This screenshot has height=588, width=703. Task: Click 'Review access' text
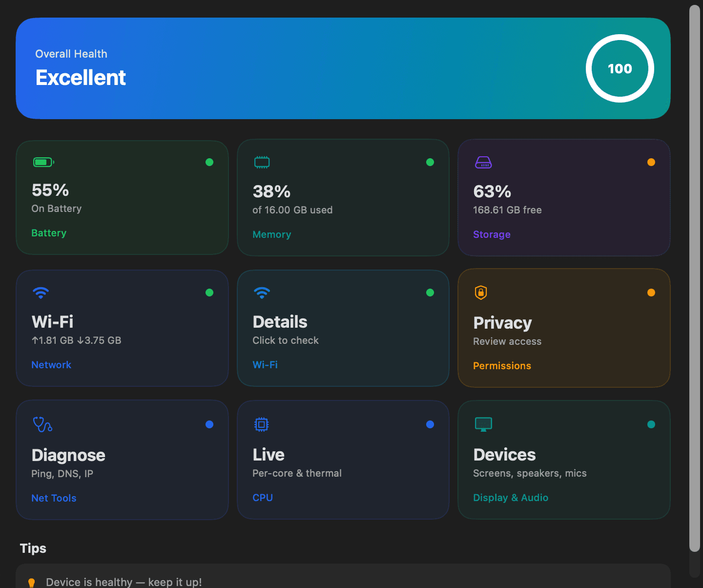[x=507, y=341]
